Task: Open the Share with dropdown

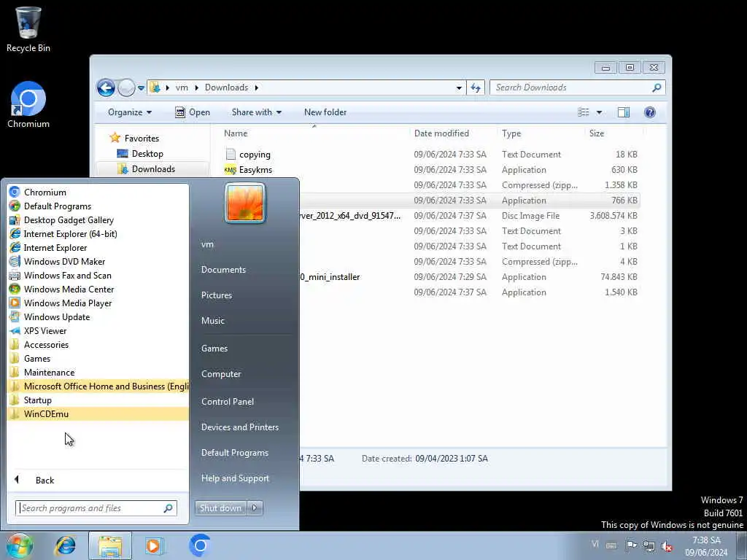Action: coord(256,112)
